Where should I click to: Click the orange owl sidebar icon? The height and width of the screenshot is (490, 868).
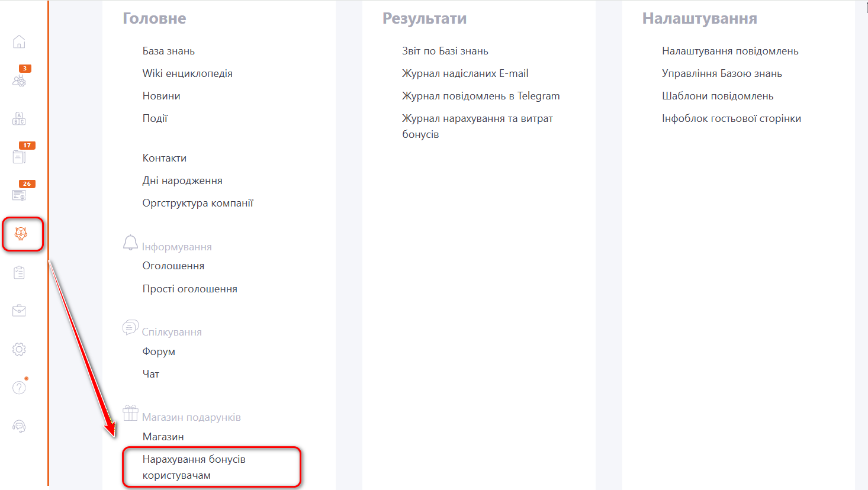pyautogui.click(x=21, y=234)
